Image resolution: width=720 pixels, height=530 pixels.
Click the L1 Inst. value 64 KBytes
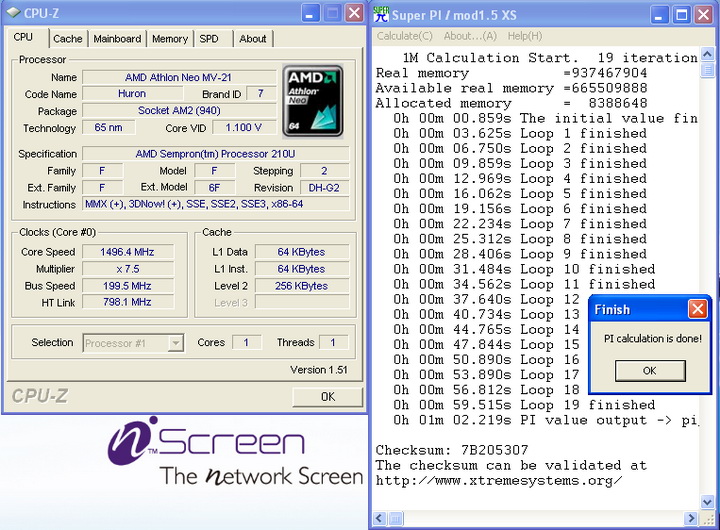302,269
